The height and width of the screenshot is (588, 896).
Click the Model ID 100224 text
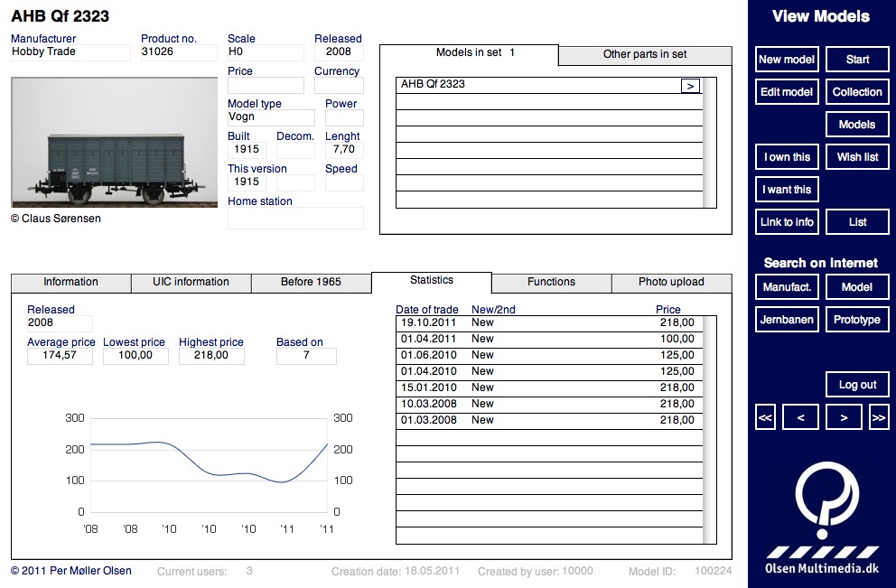[680, 572]
